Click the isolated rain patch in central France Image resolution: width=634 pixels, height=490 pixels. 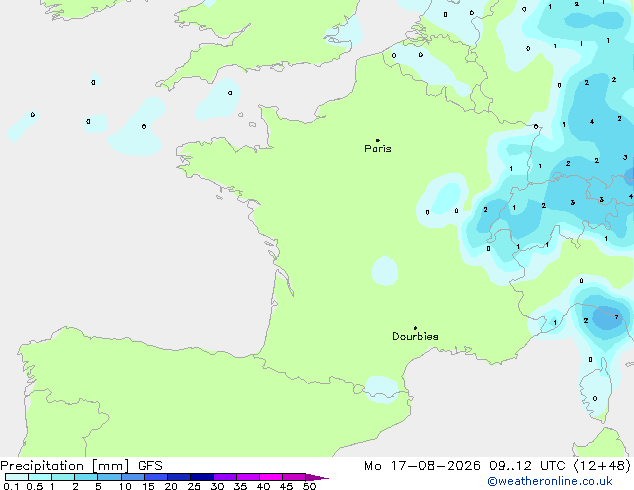click(385, 270)
